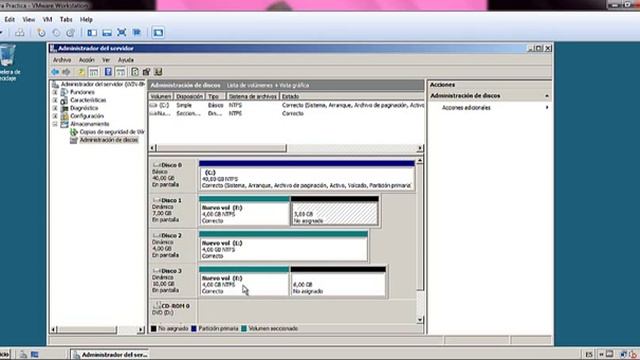Open the Acciones adicionales submenu arrow
Image resolution: width=640 pixels, height=360 pixels.
547,108
